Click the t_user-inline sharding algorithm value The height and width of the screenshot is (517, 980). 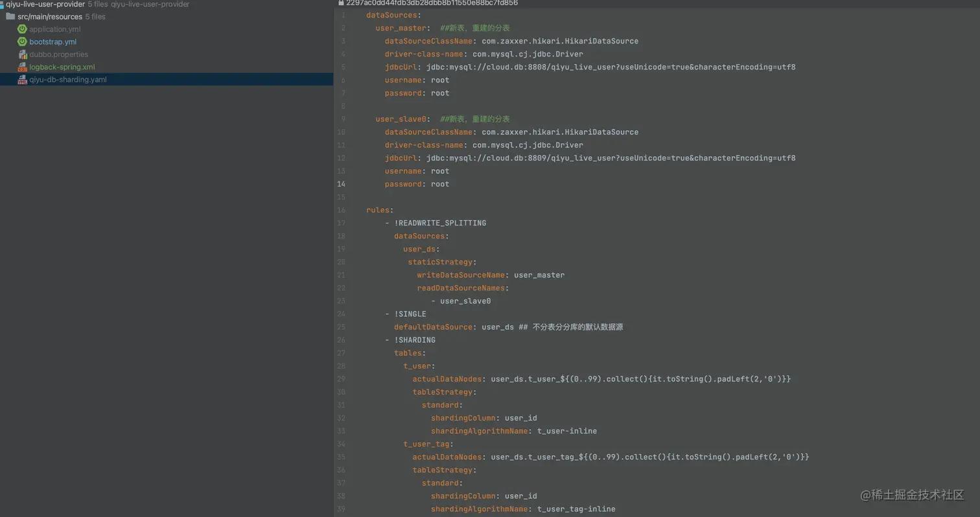(566, 431)
